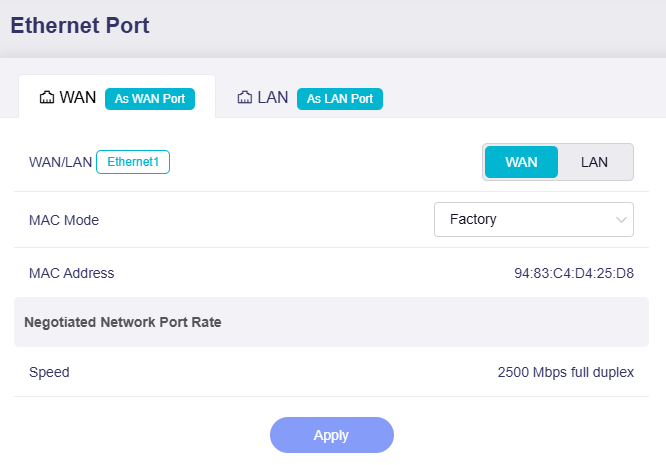Click the Negotiated Network Port Rate header

[x=122, y=322]
